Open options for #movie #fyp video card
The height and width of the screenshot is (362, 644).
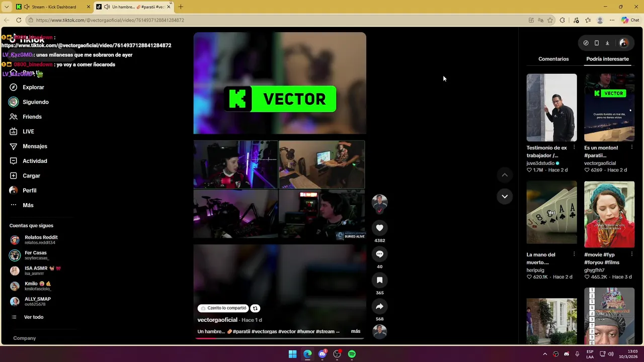pos(631,254)
